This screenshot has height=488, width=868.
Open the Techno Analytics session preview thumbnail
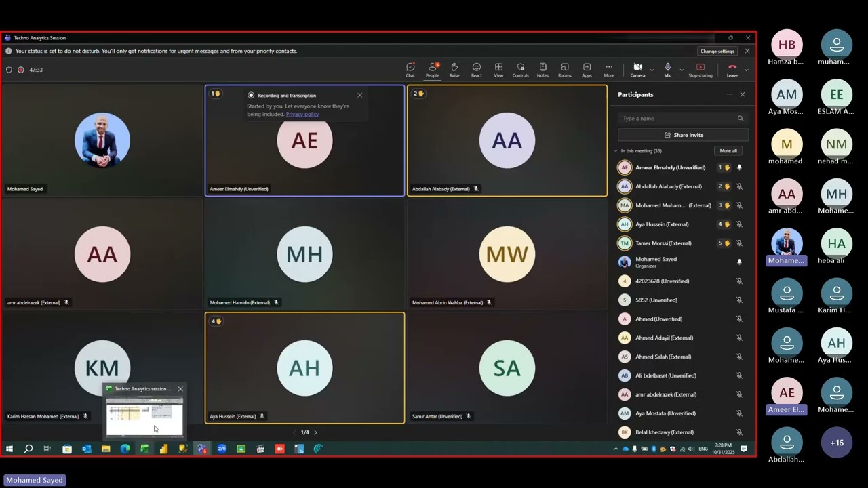[x=144, y=416]
